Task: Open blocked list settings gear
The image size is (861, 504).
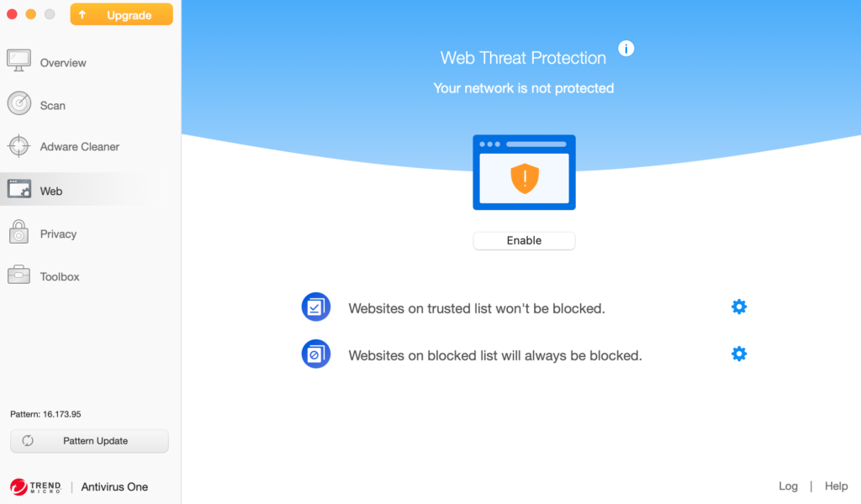Action: (738, 354)
